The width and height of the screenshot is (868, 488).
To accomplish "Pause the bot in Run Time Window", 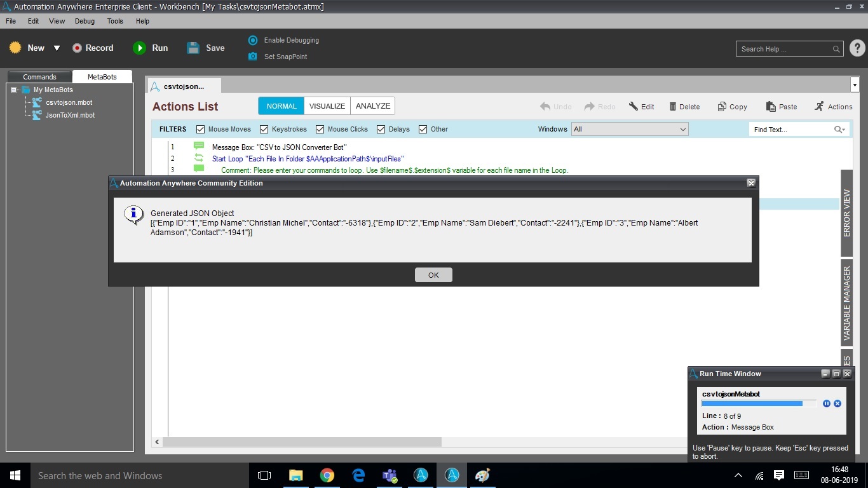I will (827, 403).
